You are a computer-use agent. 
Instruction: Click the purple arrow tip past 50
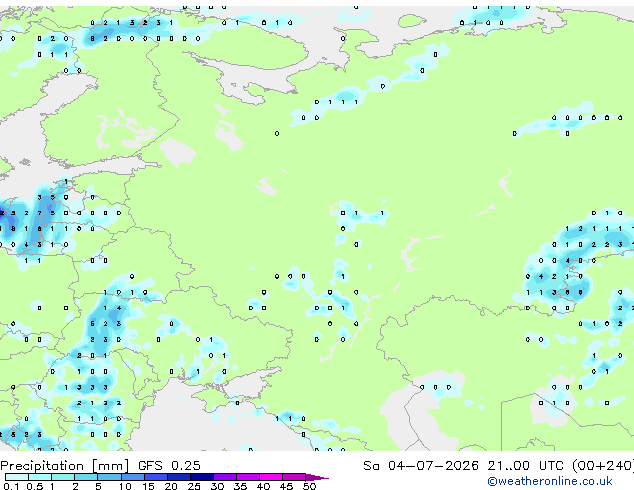tap(317, 477)
